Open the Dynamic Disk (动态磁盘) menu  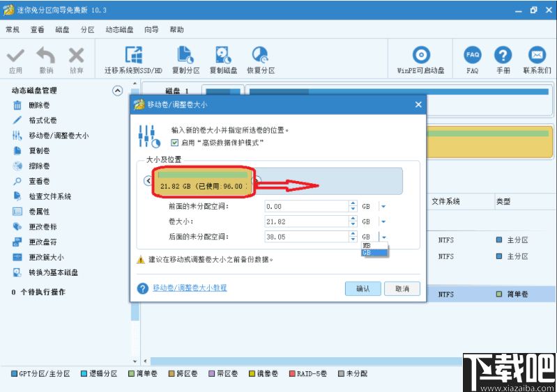119,30
